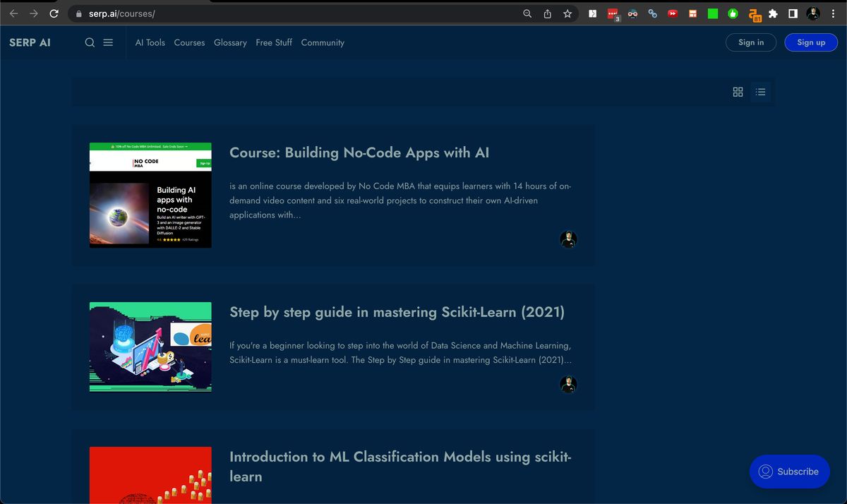This screenshot has height=504, width=847.
Task: Click the share icon in the address bar
Action: pos(547,13)
